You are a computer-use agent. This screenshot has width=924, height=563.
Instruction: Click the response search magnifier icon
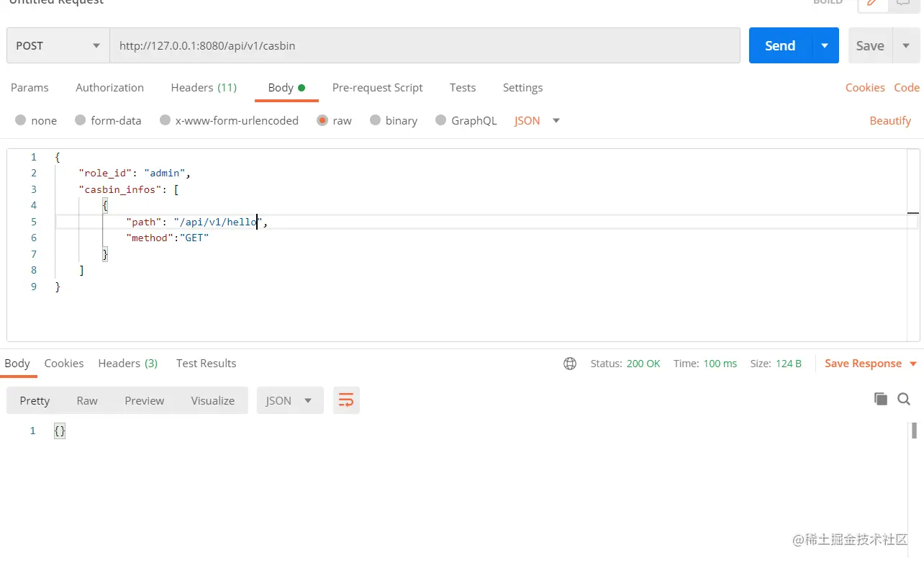tap(904, 399)
